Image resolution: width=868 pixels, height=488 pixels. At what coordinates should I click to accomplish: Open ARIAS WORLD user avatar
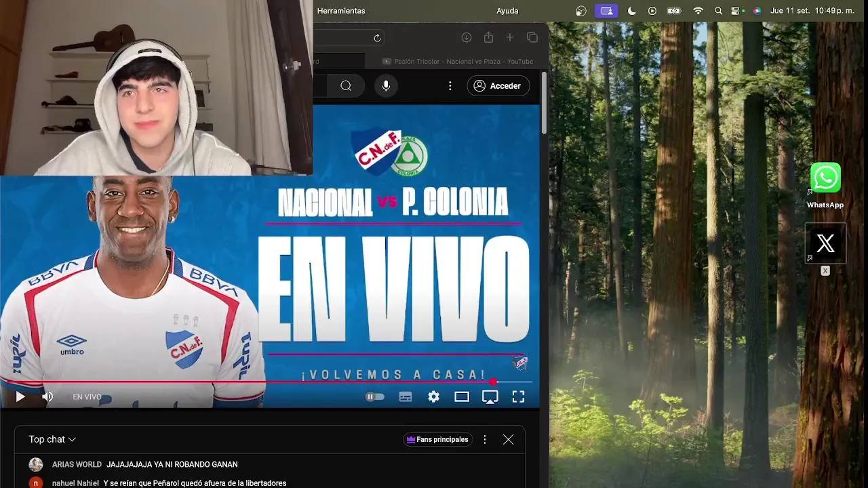coord(36,464)
